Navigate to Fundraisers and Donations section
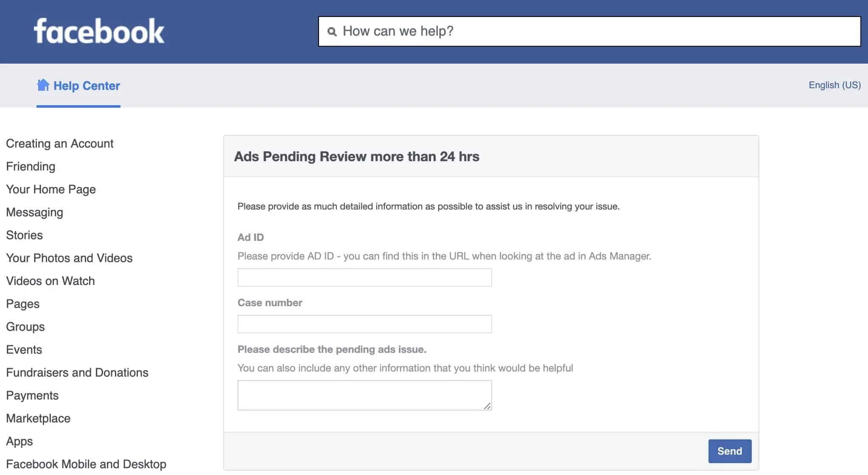 click(x=77, y=373)
